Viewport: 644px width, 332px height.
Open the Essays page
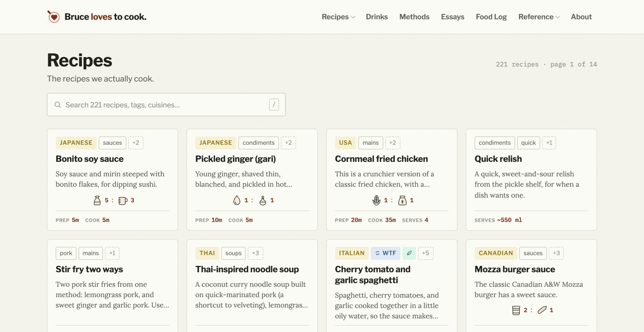tap(452, 17)
